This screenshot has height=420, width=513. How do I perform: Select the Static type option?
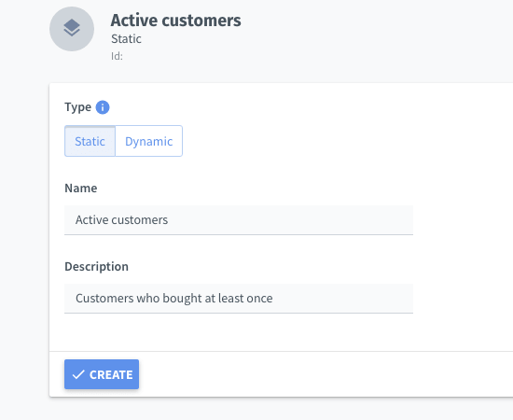(x=90, y=141)
